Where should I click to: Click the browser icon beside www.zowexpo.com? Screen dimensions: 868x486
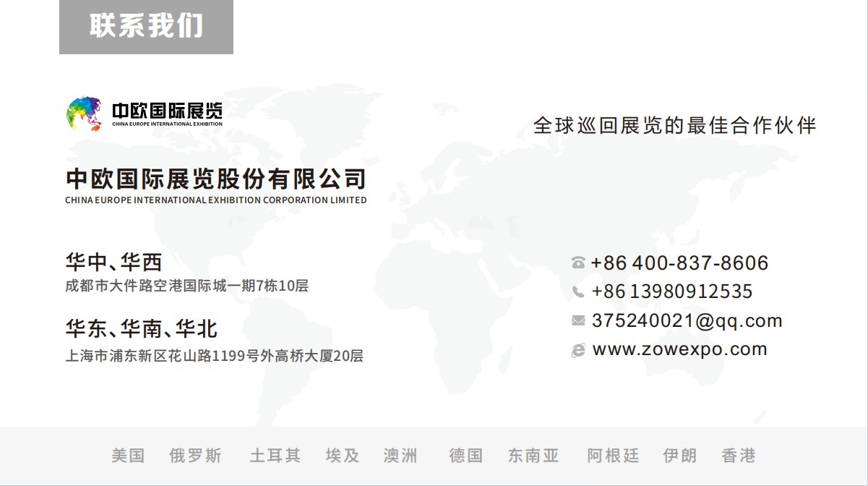pos(578,350)
